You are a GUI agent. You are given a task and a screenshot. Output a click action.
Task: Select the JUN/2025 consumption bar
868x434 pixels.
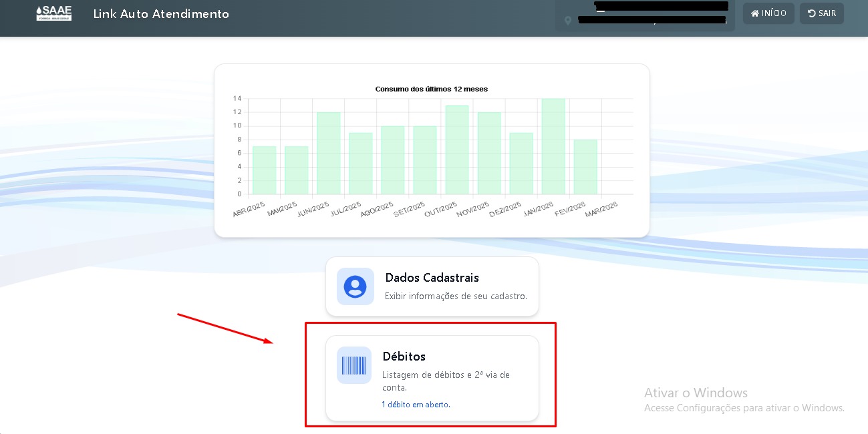click(x=328, y=154)
